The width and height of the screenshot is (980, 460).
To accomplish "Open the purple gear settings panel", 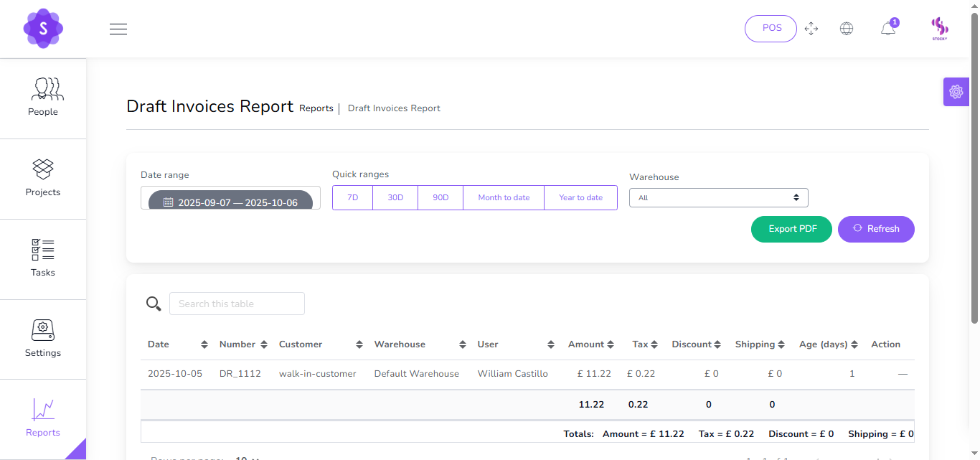I will coord(956,91).
